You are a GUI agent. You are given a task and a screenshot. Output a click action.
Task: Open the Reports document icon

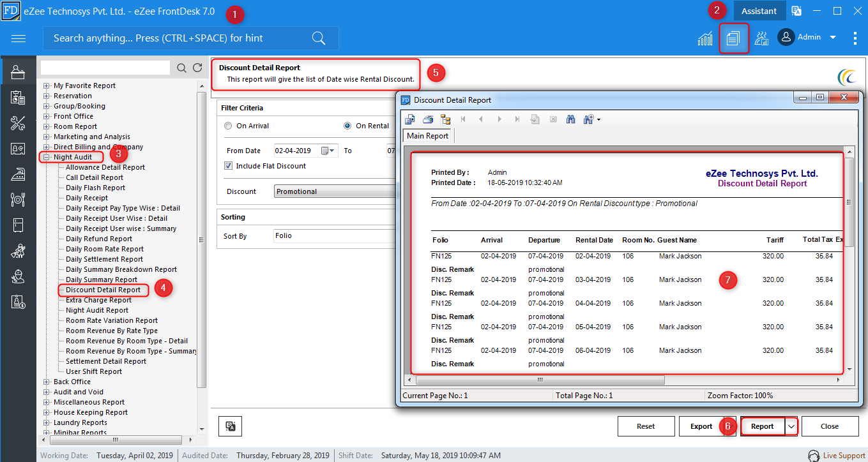point(733,38)
